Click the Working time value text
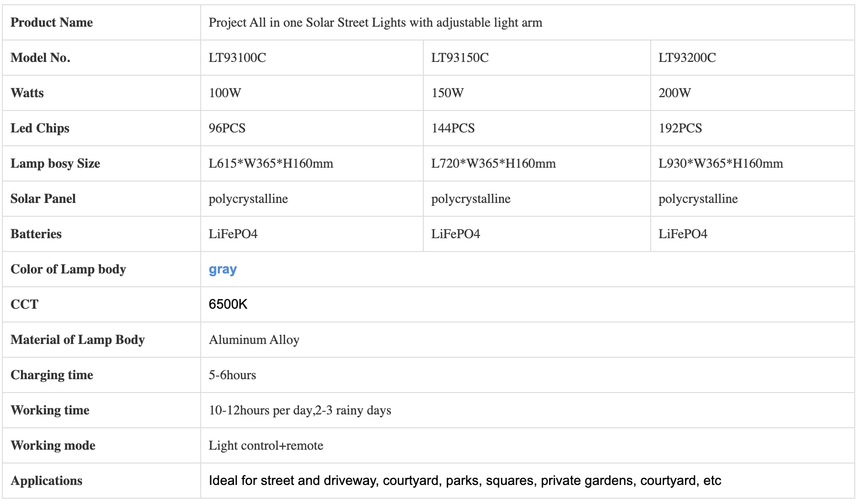 [x=300, y=410]
